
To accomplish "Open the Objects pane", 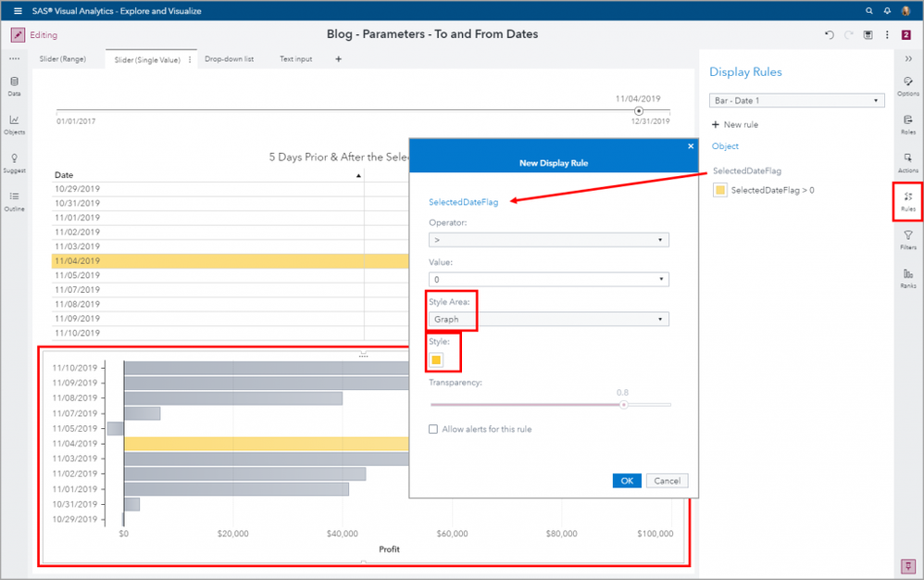I will tap(14, 124).
